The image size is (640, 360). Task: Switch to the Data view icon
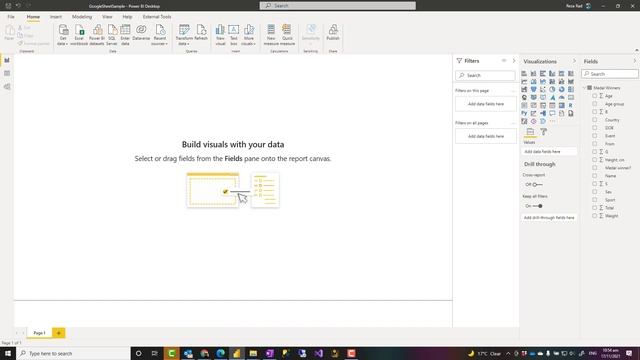click(7, 73)
